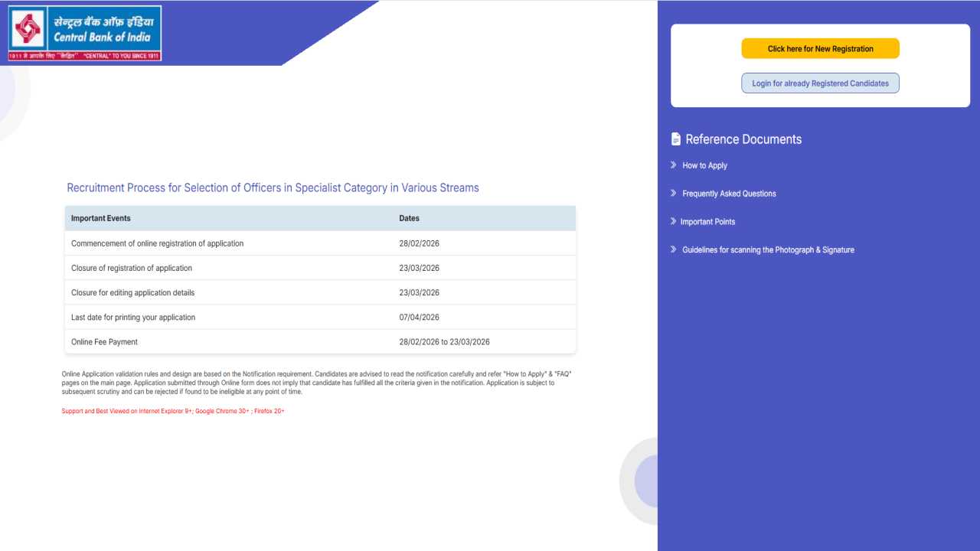This screenshot has height=551, width=980.
Task: Click here for New Registration
Action: [x=820, y=48]
